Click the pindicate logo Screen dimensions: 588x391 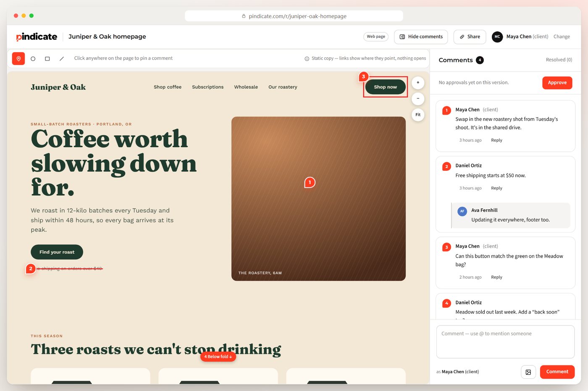pyautogui.click(x=37, y=37)
